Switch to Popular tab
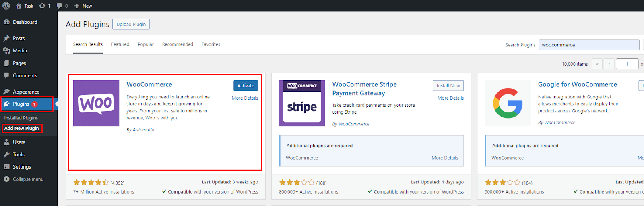 [x=146, y=44]
